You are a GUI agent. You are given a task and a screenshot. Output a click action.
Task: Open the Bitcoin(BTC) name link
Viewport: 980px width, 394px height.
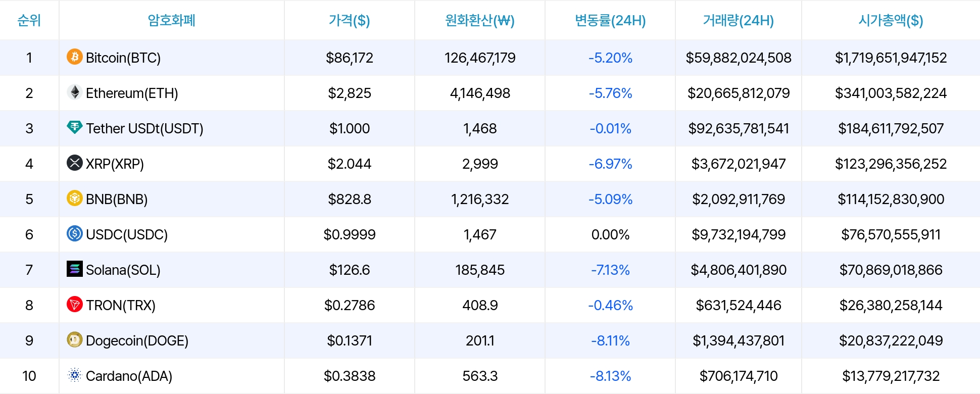(123, 58)
